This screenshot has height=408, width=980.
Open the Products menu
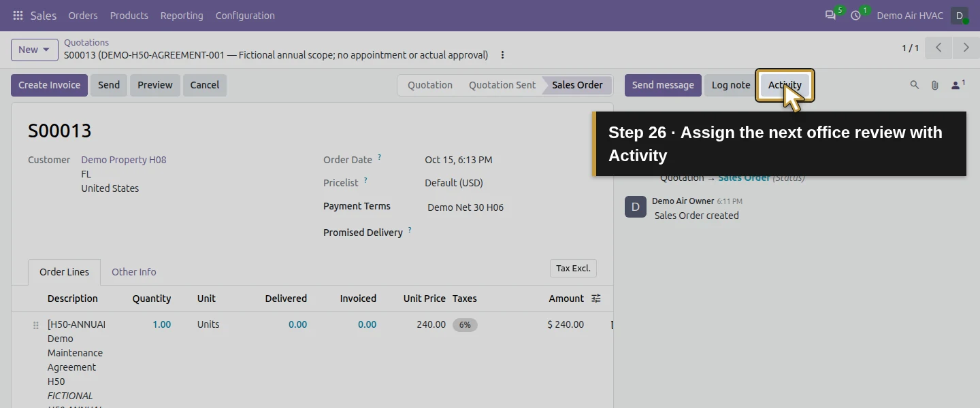129,16
